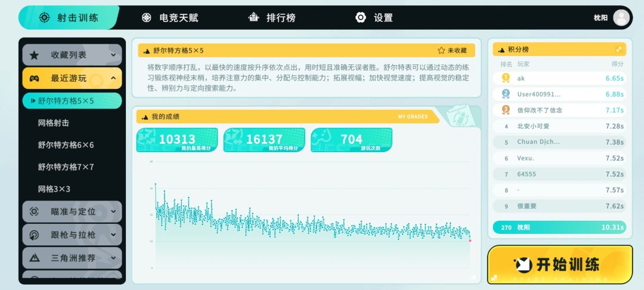Click the 10313 我的最高得分 card
The height and width of the screenshot is (290, 644).
point(177,140)
